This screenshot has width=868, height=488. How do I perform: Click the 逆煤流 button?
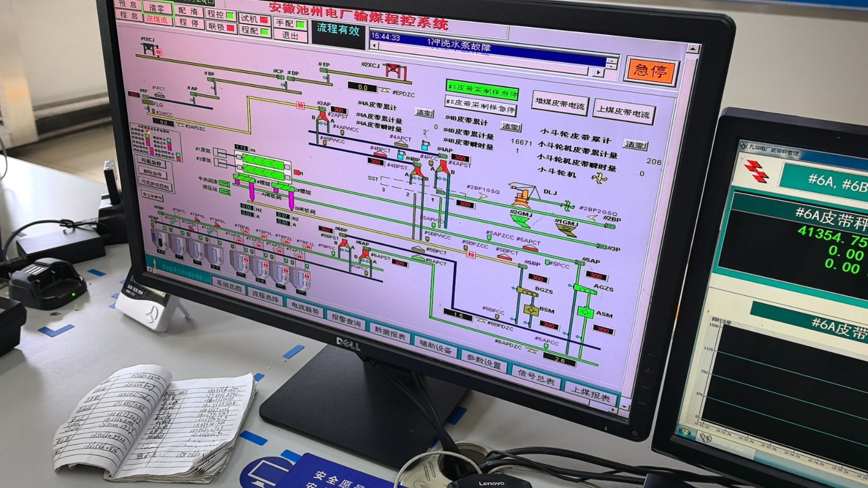pyautogui.click(x=157, y=20)
